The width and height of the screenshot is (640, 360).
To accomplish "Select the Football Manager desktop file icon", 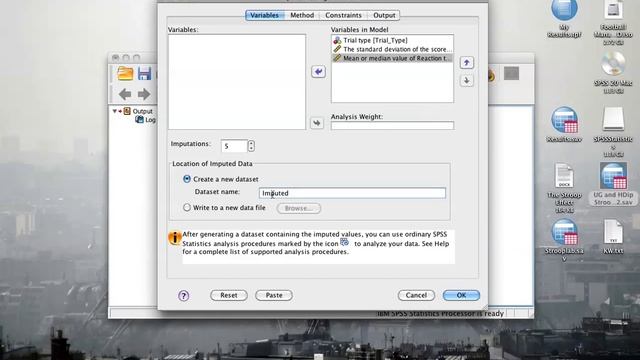I will [613, 10].
